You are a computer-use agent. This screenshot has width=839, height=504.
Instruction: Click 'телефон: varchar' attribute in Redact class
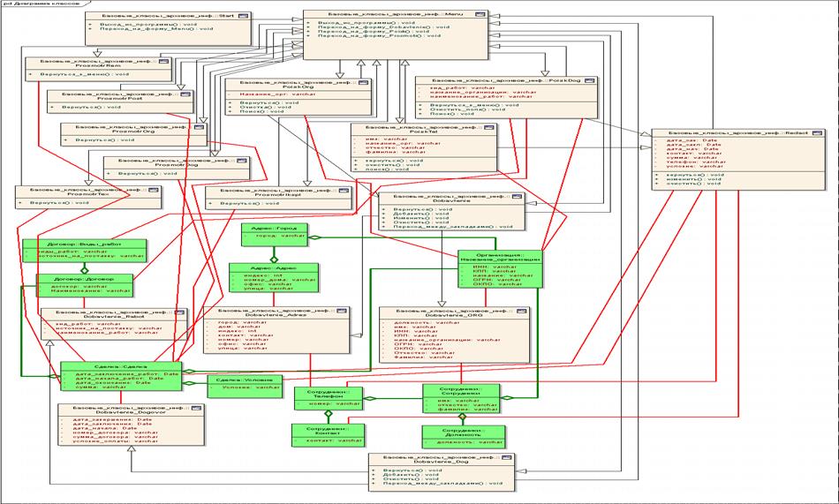pyautogui.click(x=697, y=162)
